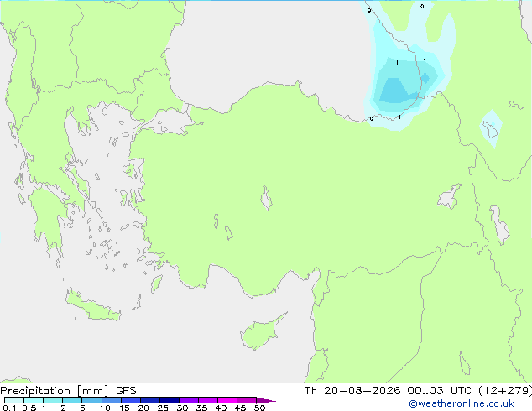This screenshot has width=532, height=411.
Task: Click the 1 mm cyan legend swatch
Action: tap(53, 400)
